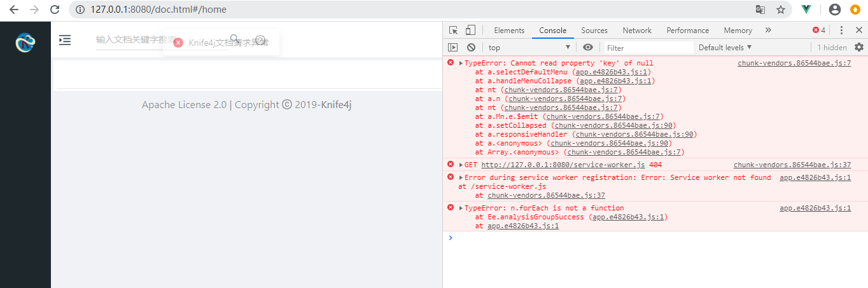
Task: Open the Default levels dropdown
Action: coord(725,47)
